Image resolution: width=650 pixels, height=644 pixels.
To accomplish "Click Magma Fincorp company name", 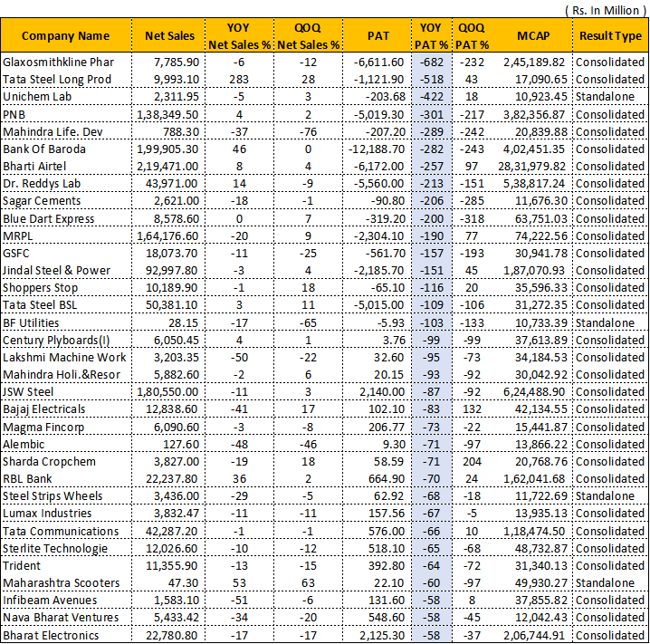I will click(x=43, y=428).
